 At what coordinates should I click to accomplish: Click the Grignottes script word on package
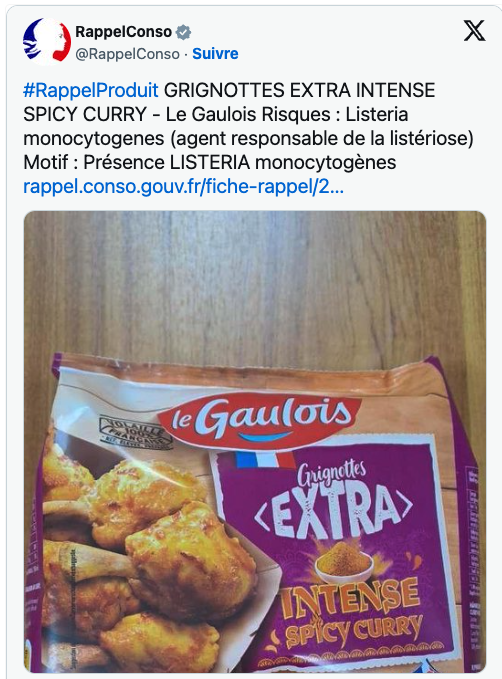332,474
